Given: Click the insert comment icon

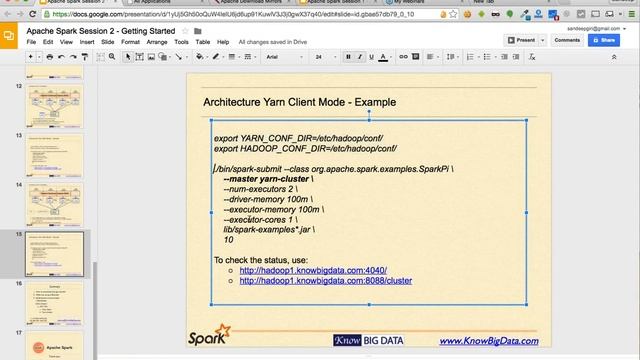Looking at the screenshot, I should click(416, 57).
